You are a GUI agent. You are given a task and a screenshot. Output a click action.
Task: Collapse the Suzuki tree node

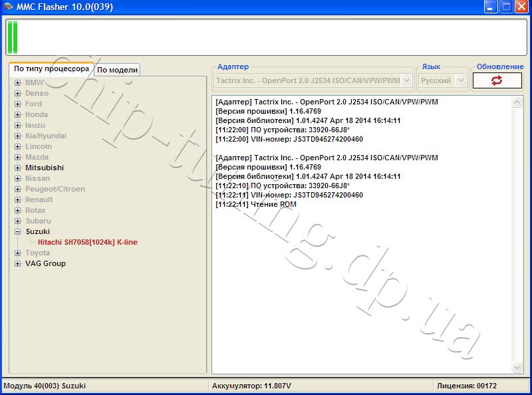18,232
